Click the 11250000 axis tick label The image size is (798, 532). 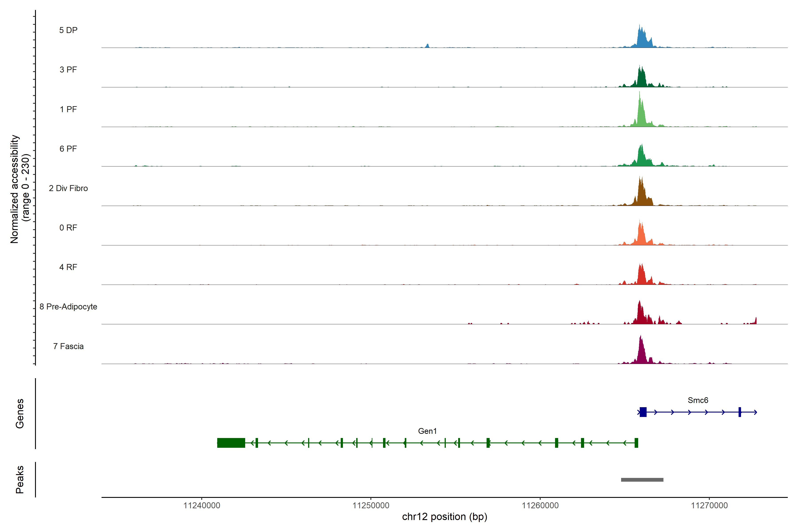(371, 506)
